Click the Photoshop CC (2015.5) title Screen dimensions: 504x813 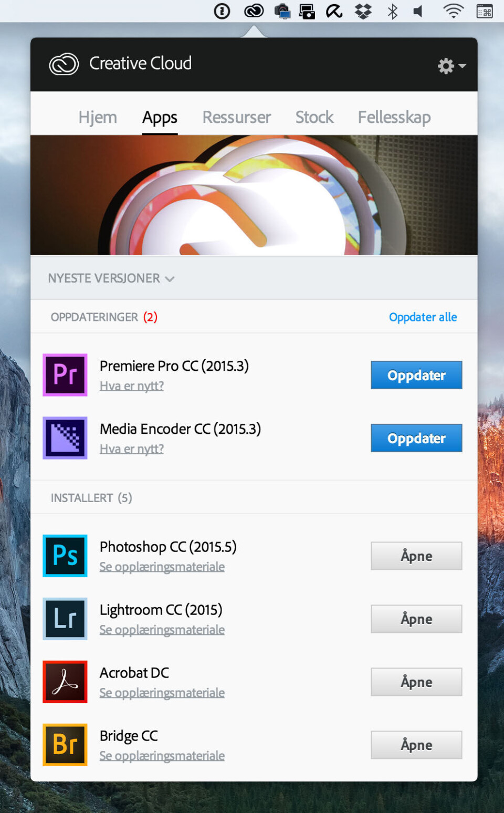coord(168,547)
